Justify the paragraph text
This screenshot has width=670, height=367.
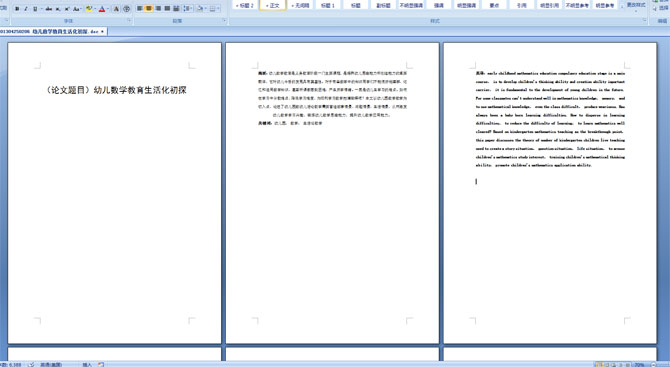(x=168, y=9)
